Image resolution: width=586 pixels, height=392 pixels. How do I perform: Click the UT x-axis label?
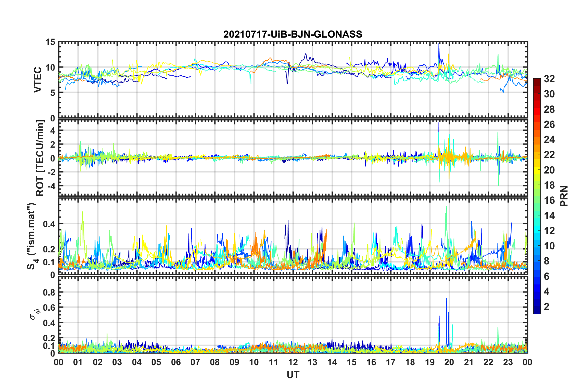(293, 375)
